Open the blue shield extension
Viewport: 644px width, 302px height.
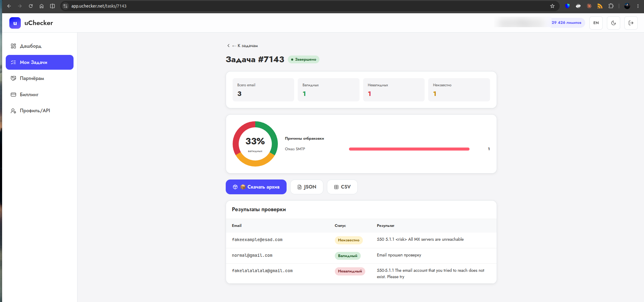pyautogui.click(x=567, y=6)
